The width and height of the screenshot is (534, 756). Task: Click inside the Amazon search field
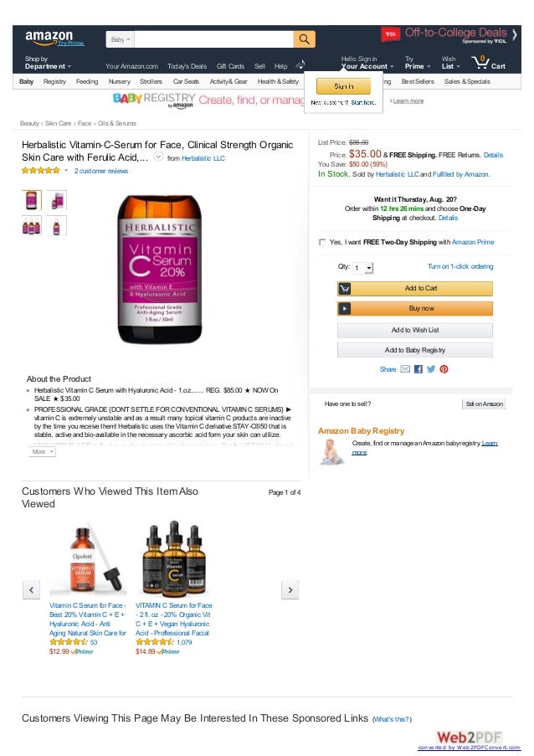pyautogui.click(x=213, y=39)
